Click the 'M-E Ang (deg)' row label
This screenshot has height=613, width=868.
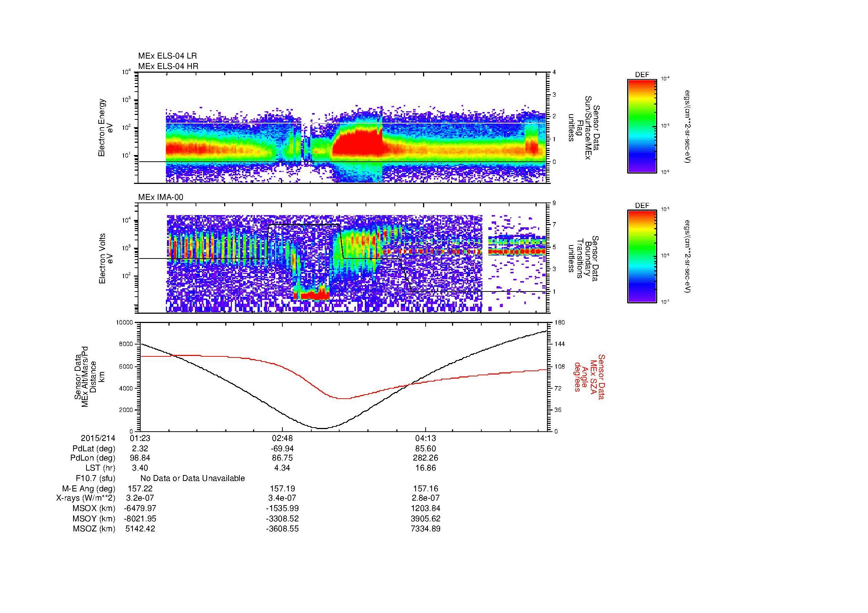tap(89, 489)
